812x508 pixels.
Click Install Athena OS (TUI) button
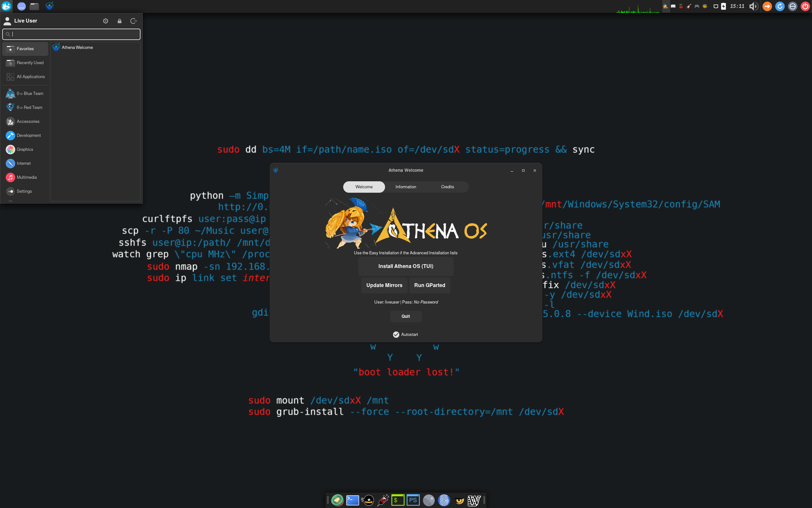coord(406,266)
